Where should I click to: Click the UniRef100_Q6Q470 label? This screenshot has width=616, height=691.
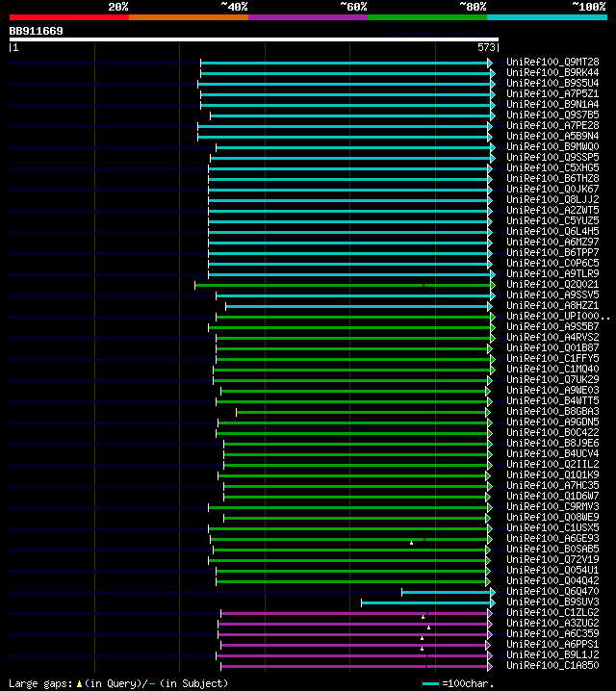pos(552,591)
